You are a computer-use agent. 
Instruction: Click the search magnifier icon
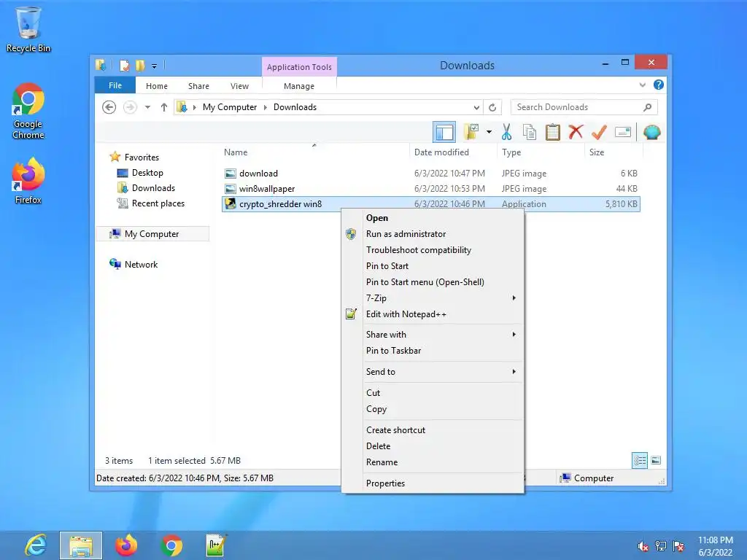coord(648,107)
